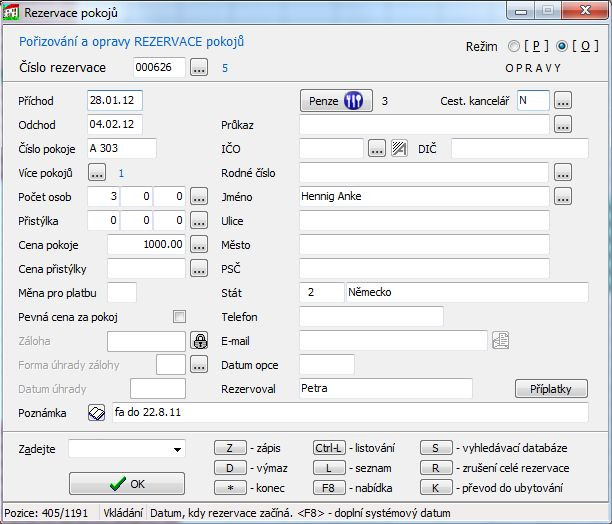612x524 pixels.
Task: Click the Příplatky button
Action: click(551, 389)
